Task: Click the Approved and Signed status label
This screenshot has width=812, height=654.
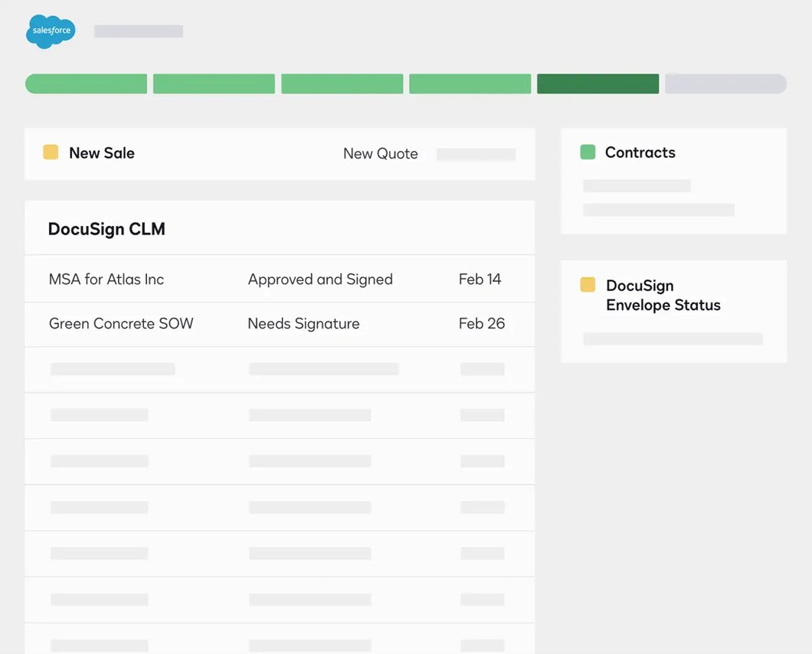Action: 320,280
